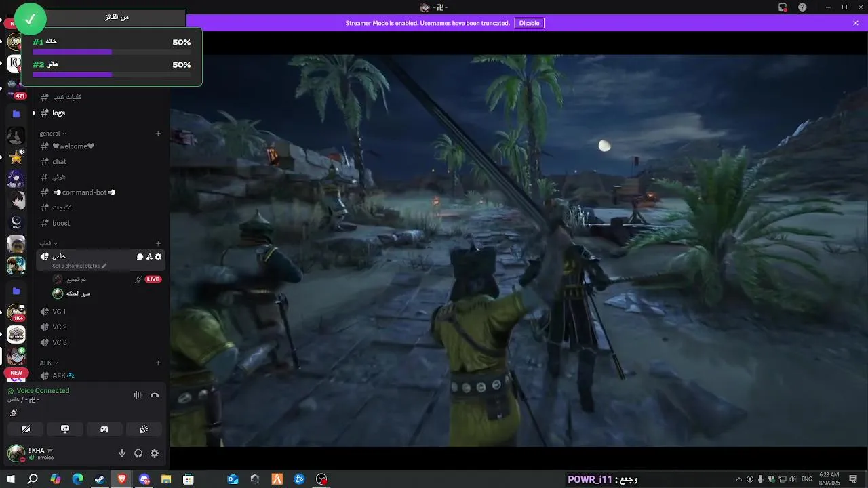Screen dimensions: 868x488
Task: Select the crescent moon Lunar server
Action: pyautogui.click(x=16, y=222)
